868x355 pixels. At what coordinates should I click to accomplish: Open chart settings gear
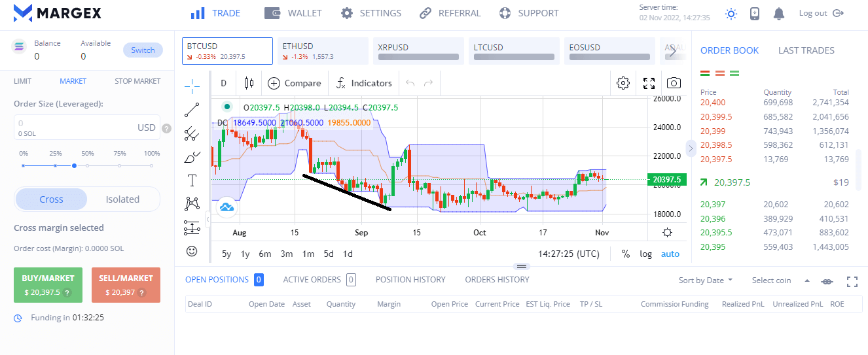click(623, 83)
